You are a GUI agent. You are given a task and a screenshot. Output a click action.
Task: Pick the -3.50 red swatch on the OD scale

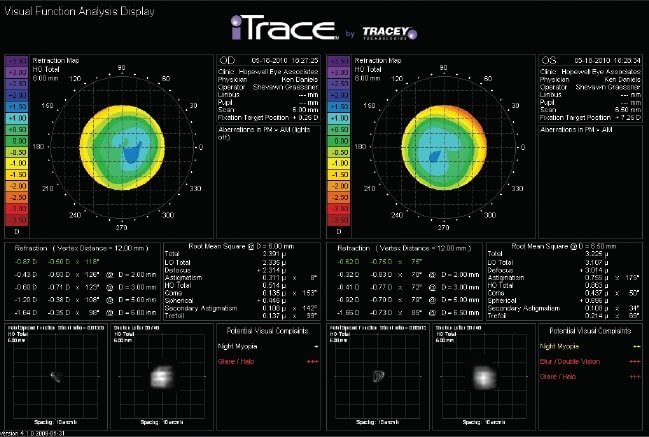pos(16,220)
